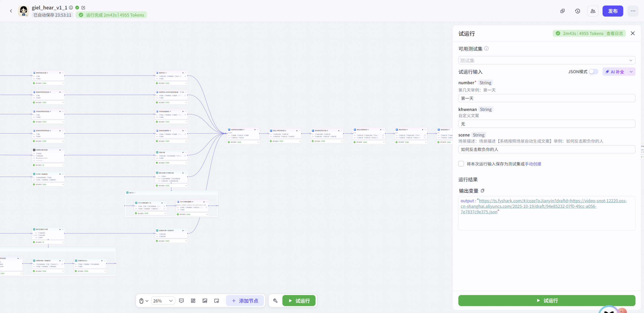Click the blue 发布 publish button
Viewport: 644px width, 313px height.
click(613, 11)
